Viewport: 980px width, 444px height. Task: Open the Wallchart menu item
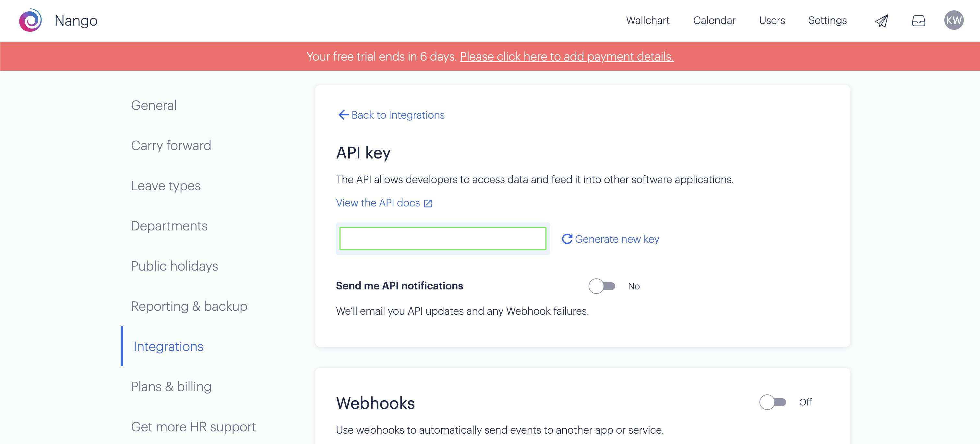[648, 20]
